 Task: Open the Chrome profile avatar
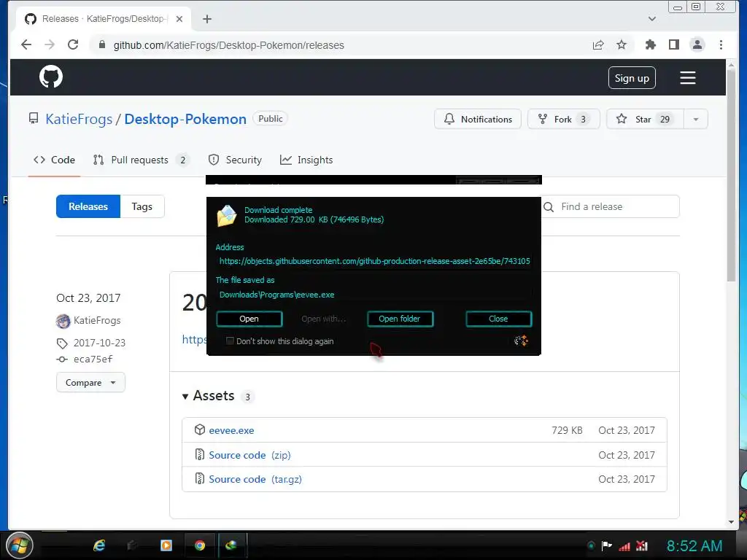(697, 44)
